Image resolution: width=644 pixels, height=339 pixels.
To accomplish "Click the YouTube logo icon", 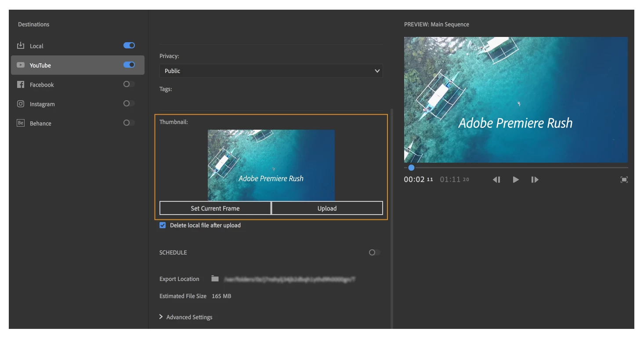I will [21, 65].
